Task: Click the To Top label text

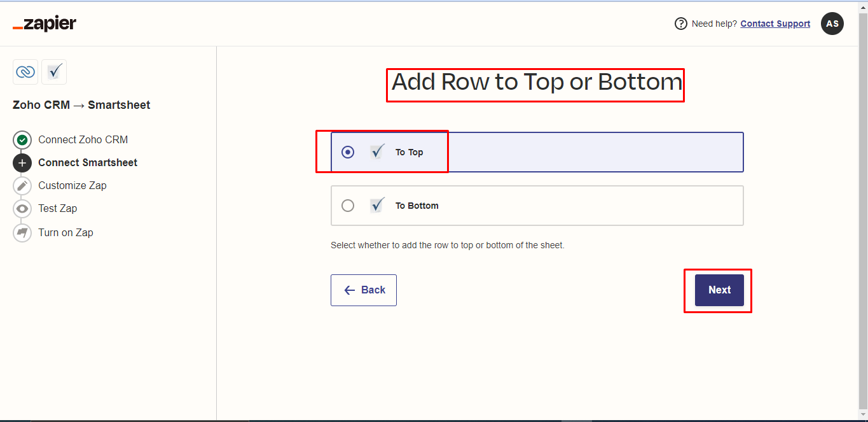Action: coord(409,152)
